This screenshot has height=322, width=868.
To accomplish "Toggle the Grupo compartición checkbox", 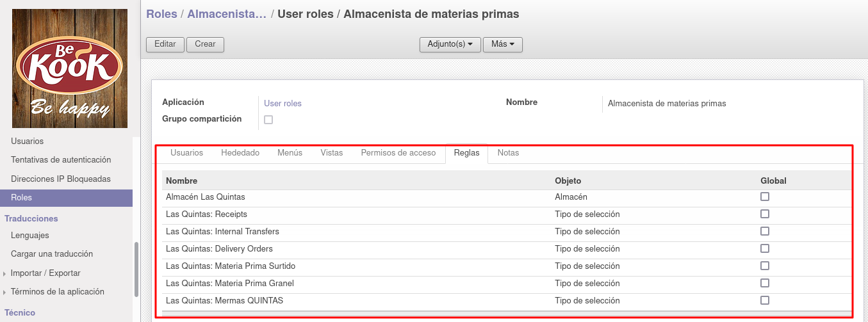I will [x=268, y=120].
